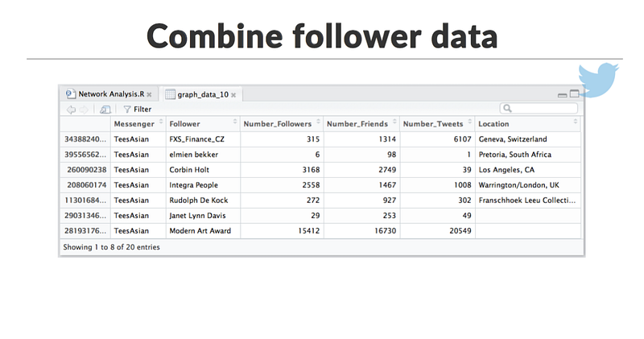Sort by the Follower column arrows
The width and height of the screenshot is (644, 339).
(235, 122)
